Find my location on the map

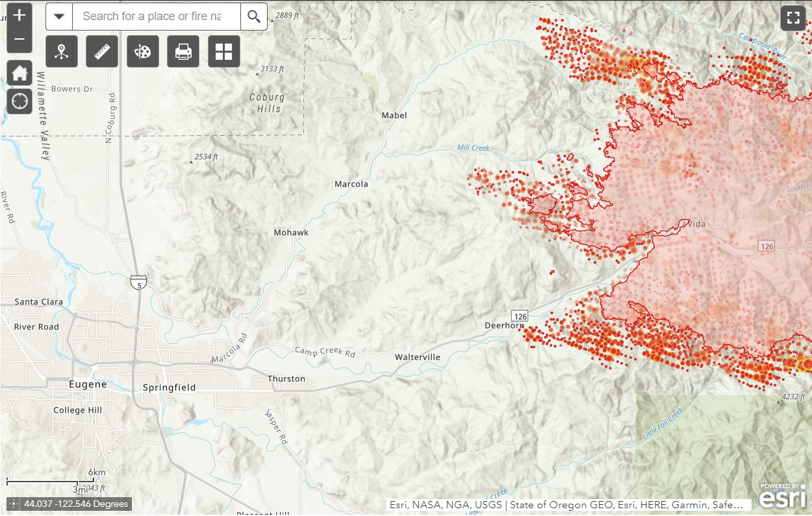pos(19,101)
